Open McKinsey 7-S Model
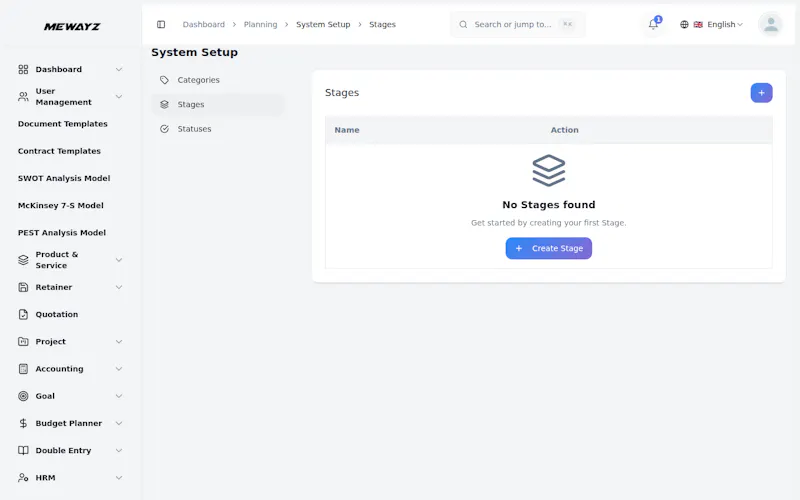Image resolution: width=800 pixels, height=500 pixels. point(61,206)
